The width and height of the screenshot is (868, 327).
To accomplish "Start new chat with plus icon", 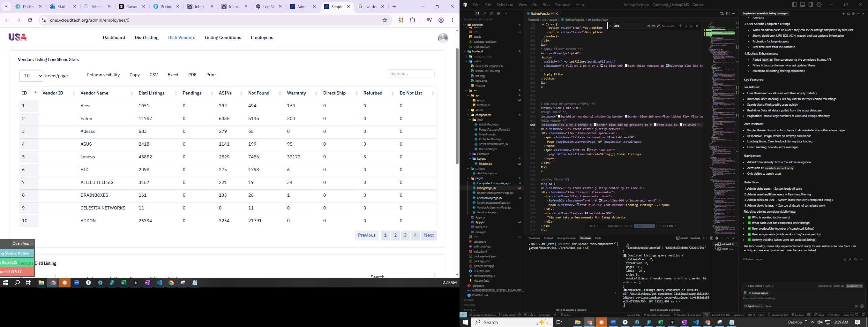I will tap(843, 13).
